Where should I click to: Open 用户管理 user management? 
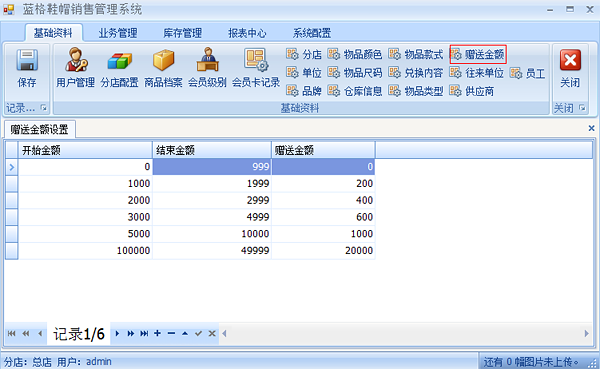[75, 68]
